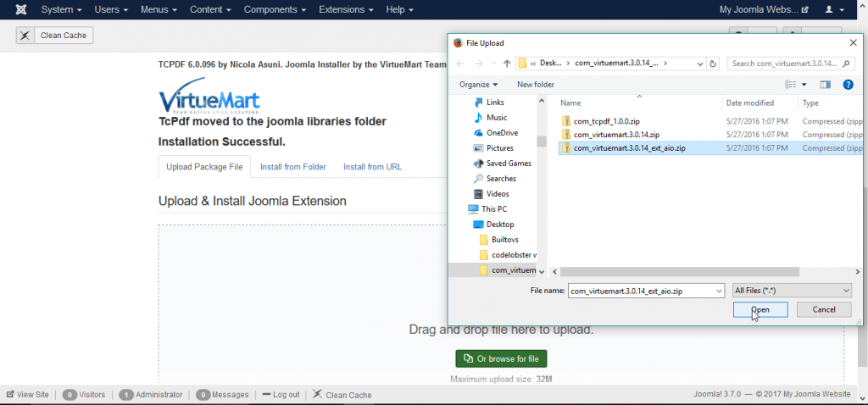Expand the File name history dropdown
Viewport: 868px width, 405px height.
point(718,290)
